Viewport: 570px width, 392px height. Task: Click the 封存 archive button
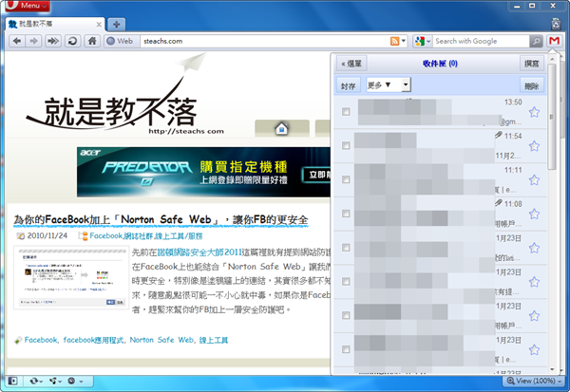349,85
